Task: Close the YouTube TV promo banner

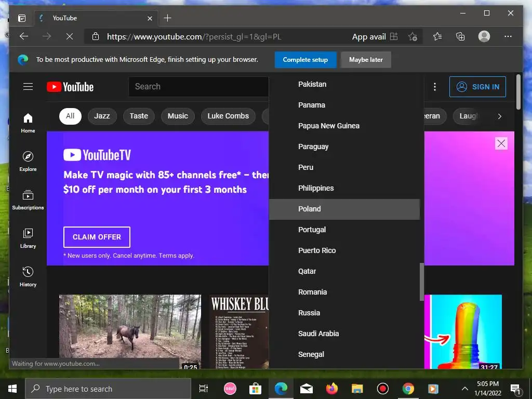Action: (x=501, y=143)
